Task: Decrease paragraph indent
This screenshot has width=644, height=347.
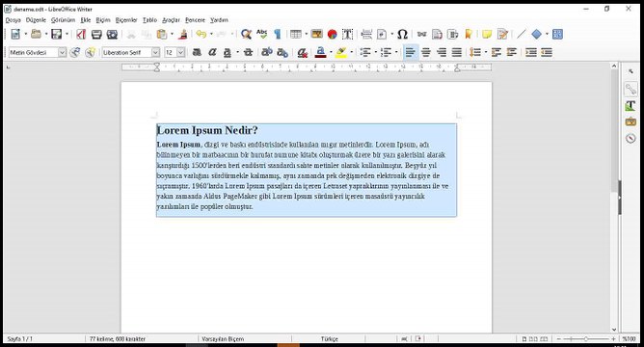Action: (547, 52)
